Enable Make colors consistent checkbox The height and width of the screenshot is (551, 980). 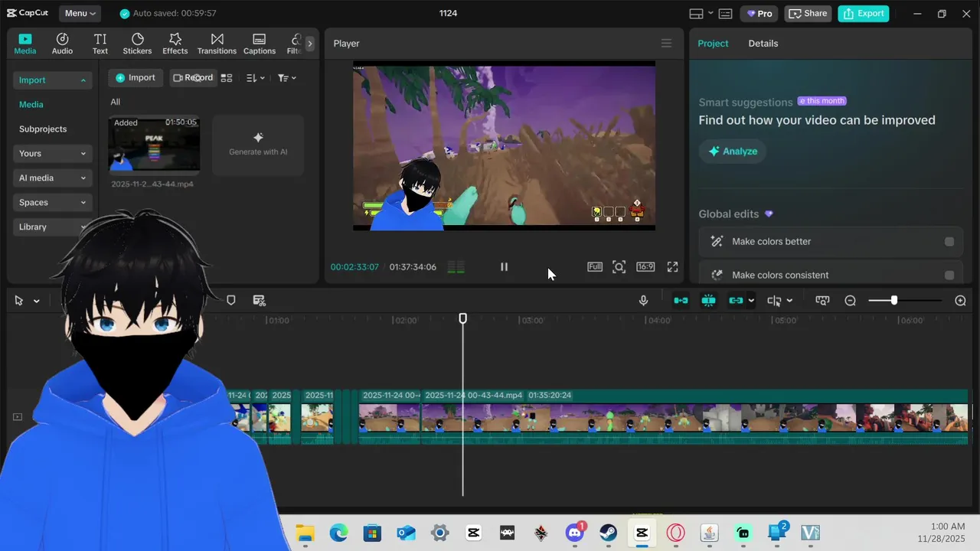point(949,275)
